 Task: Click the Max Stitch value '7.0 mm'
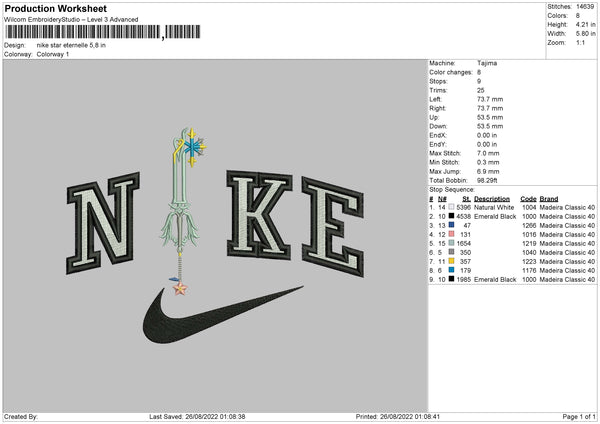pos(488,153)
